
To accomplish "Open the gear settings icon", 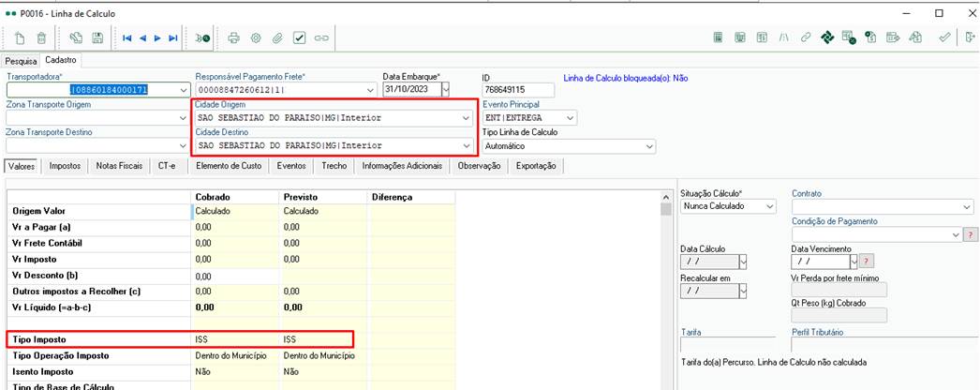I will point(256,38).
